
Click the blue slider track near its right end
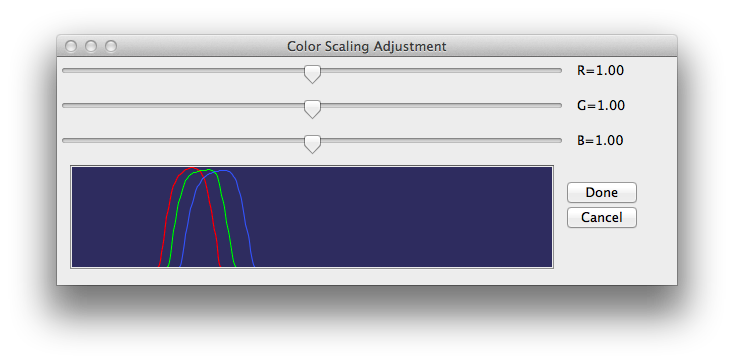point(538,140)
